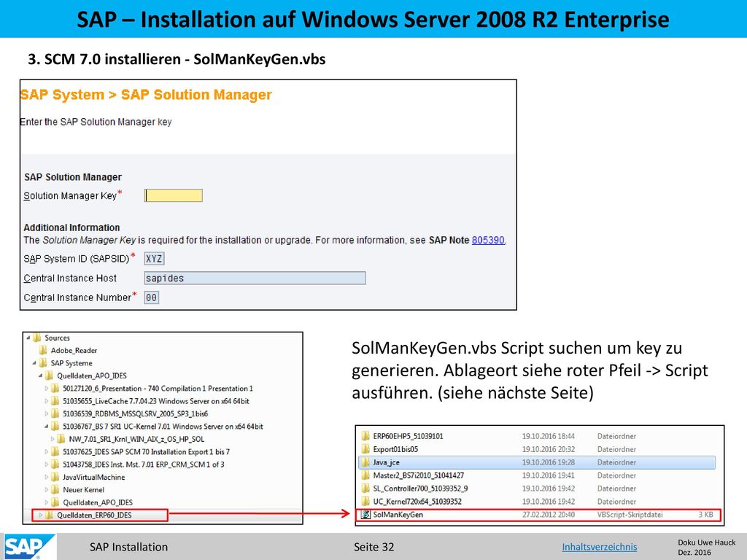Click the SAP System > SAP Solution Manager heading

146,95
